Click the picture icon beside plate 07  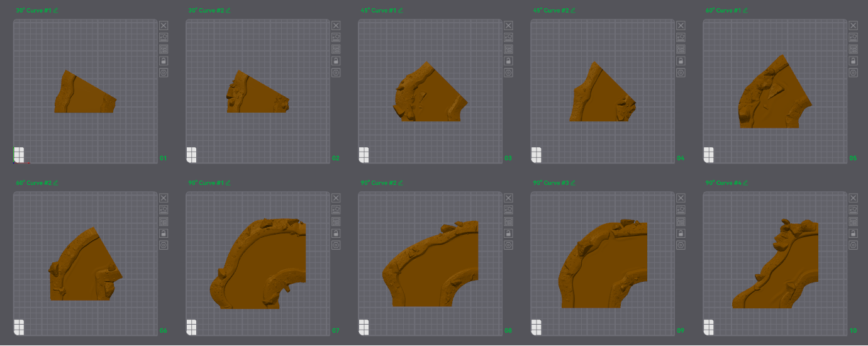[336, 209]
